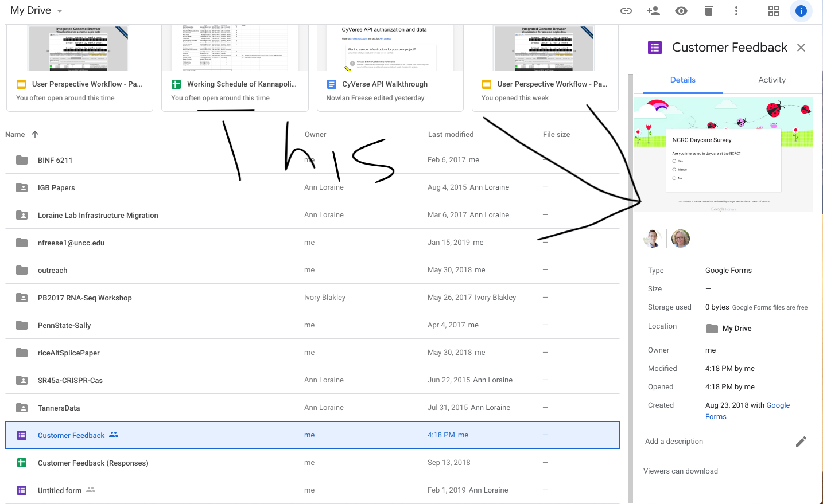Click the eye preview icon
The image size is (823, 504).
point(681,11)
